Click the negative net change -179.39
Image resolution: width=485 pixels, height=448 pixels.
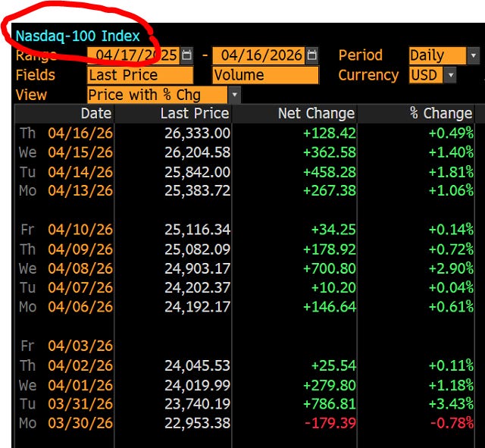point(330,423)
